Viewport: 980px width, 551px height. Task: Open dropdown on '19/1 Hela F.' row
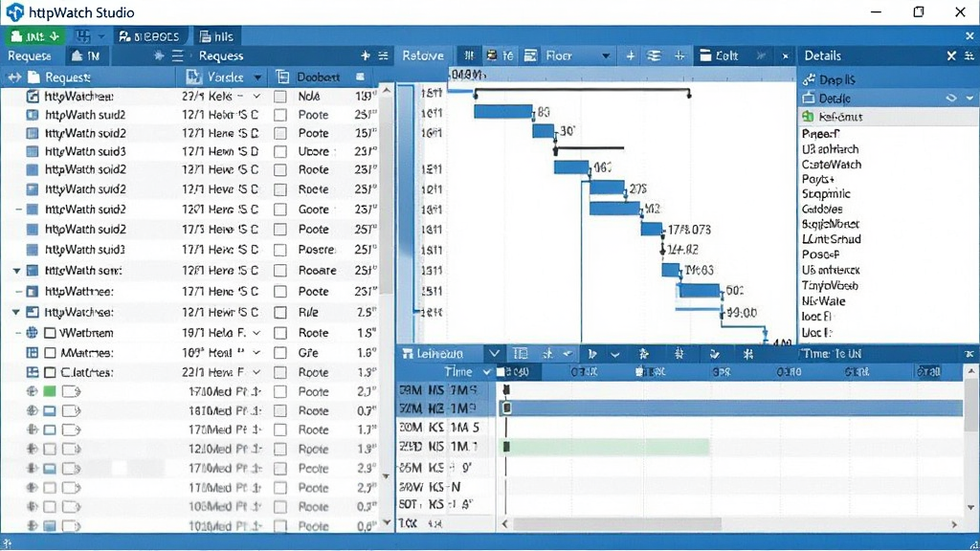coord(256,333)
